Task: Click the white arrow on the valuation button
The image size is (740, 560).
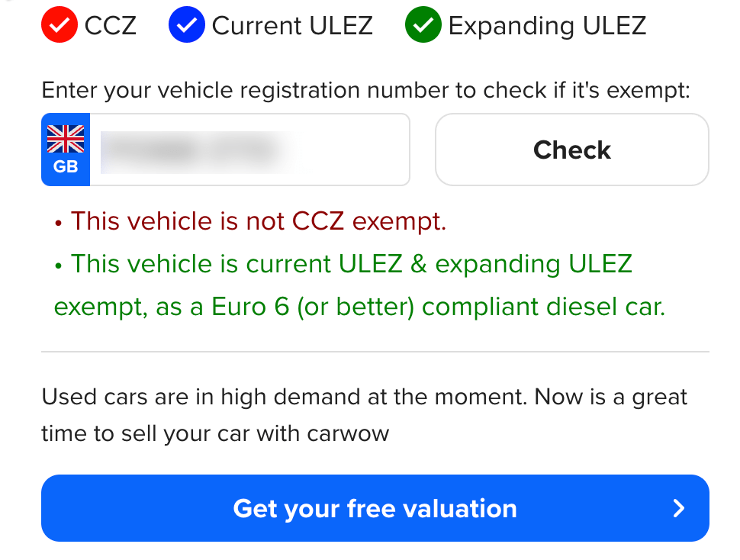Action: click(679, 509)
